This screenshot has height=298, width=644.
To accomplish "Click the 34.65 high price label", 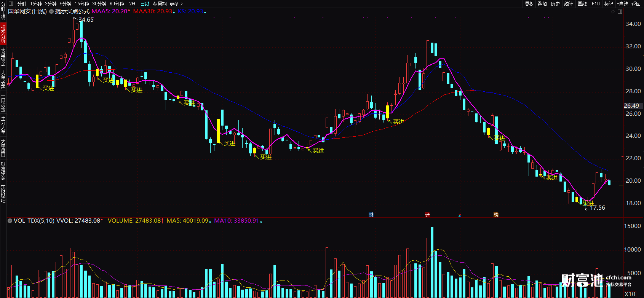I will click(86, 20).
